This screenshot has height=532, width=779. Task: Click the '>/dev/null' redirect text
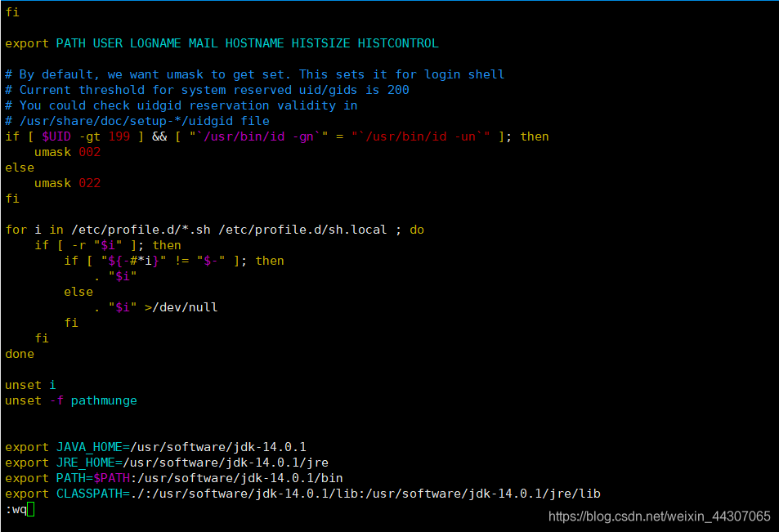[181, 307]
